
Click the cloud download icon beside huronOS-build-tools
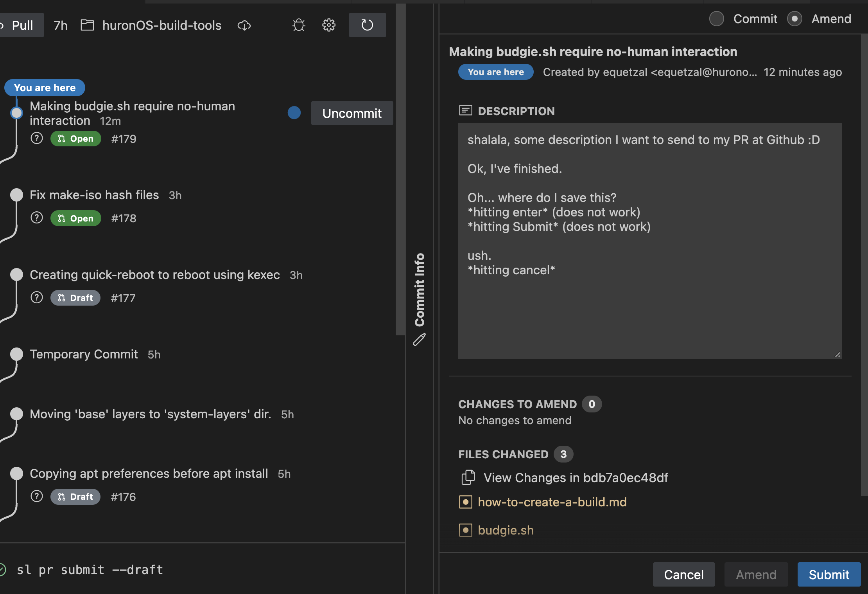pos(244,25)
